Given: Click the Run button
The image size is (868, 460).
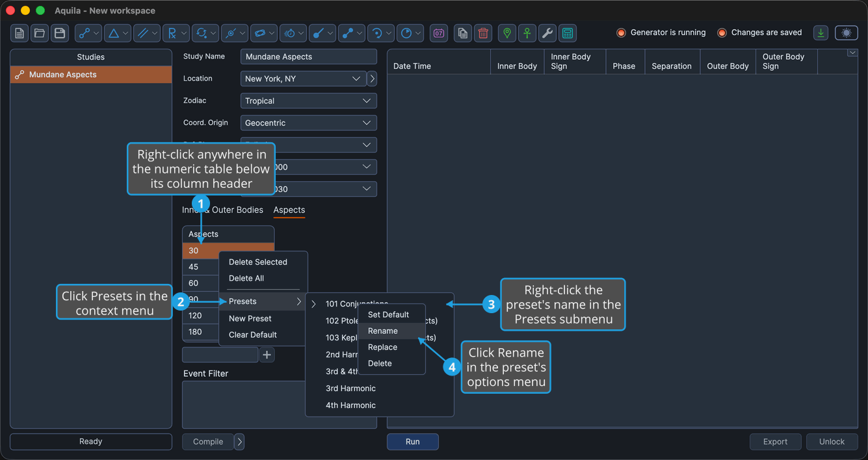Looking at the screenshot, I should (413, 442).
